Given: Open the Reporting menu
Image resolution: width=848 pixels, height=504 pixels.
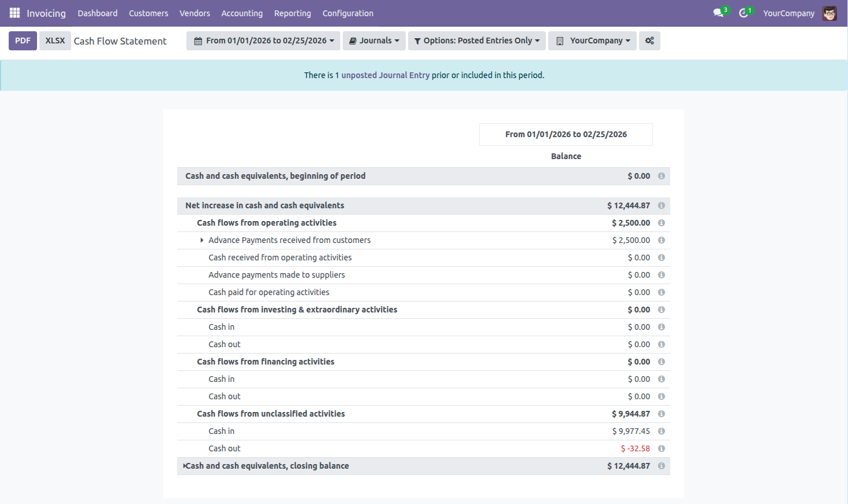Looking at the screenshot, I should click(292, 13).
